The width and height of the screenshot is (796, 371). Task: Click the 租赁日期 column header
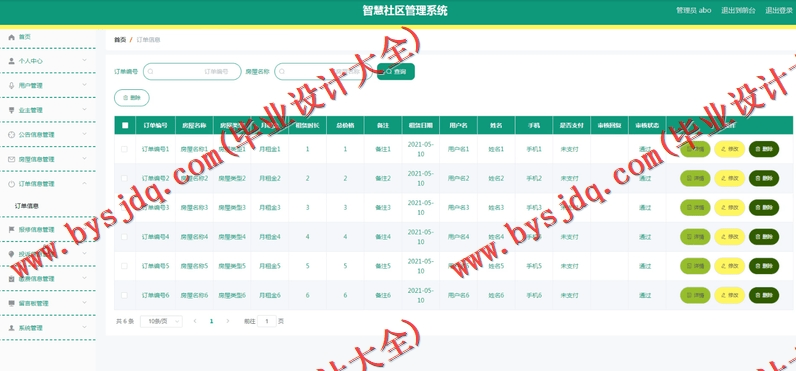(x=421, y=125)
